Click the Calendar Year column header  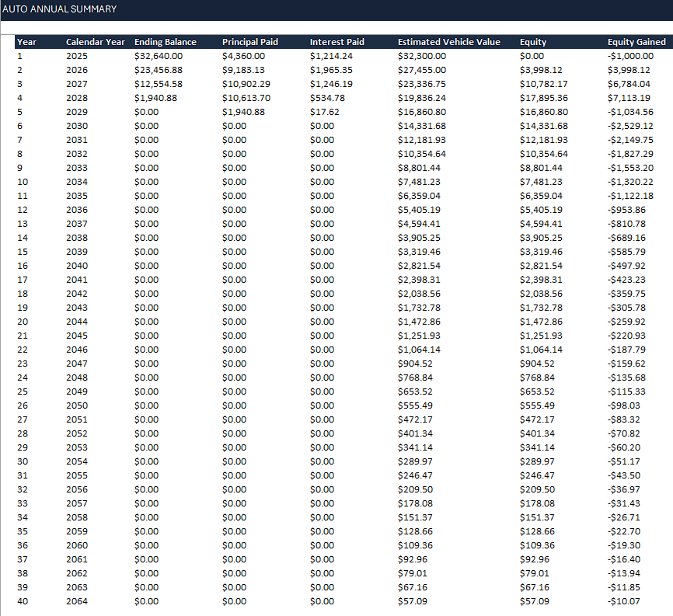tap(96, 42)
